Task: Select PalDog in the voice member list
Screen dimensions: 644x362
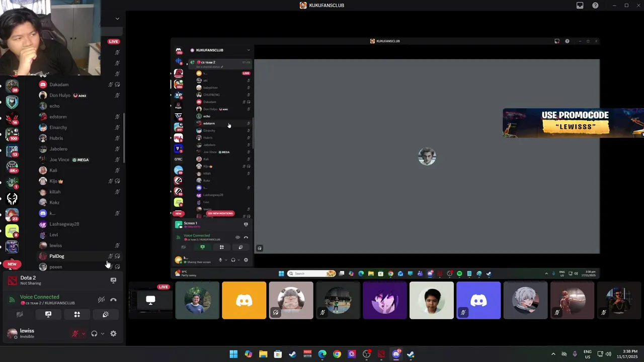Action: [80, 256]
